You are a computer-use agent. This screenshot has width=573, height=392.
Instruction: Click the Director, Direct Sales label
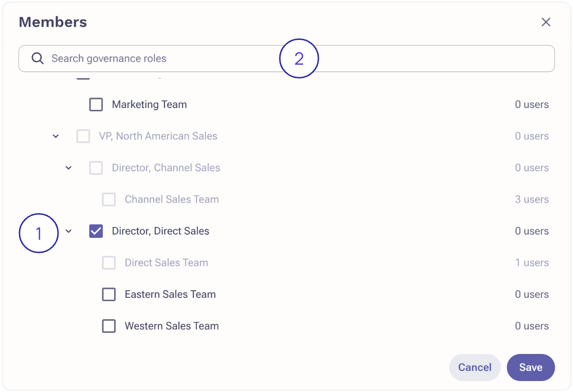[160, 231]
